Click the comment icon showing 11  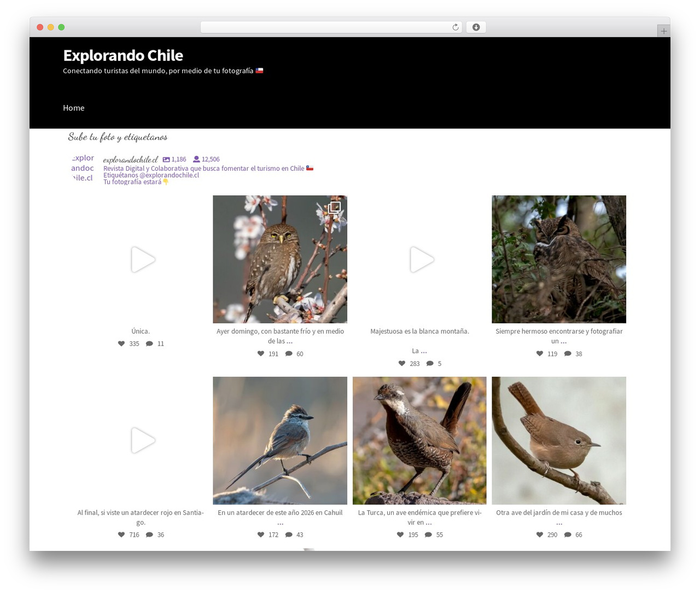tap(149, 344)
